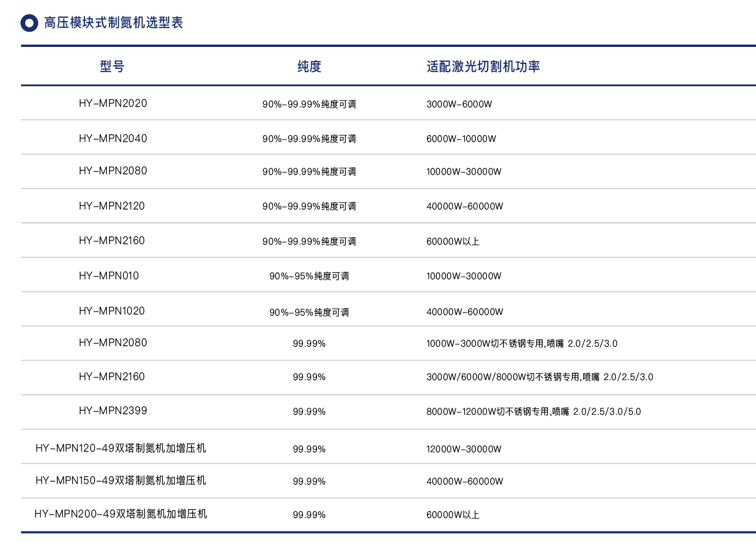Image resolution: width=756 pixels, height=542 pixels.
Task: Select the HY-MPN1020 model name
Action: [x=111, y=311]
